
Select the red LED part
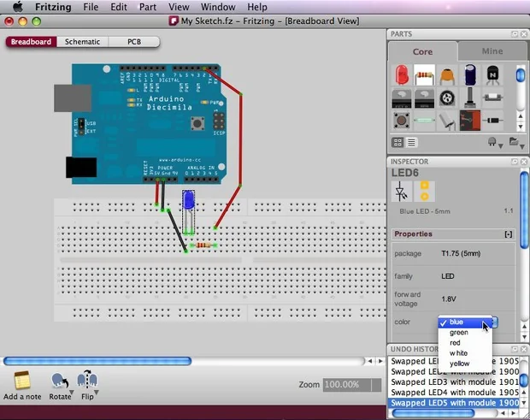[400, 75]
